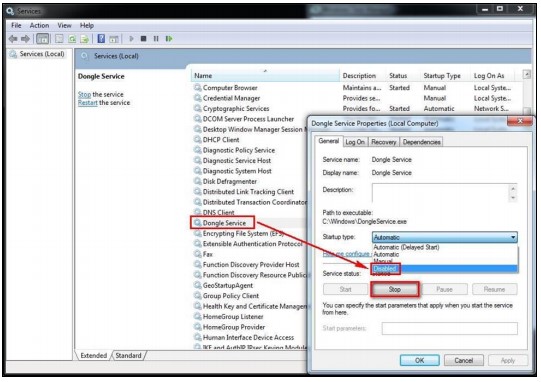Click the Refresh toolbar icon

click(x=72, y=39)
